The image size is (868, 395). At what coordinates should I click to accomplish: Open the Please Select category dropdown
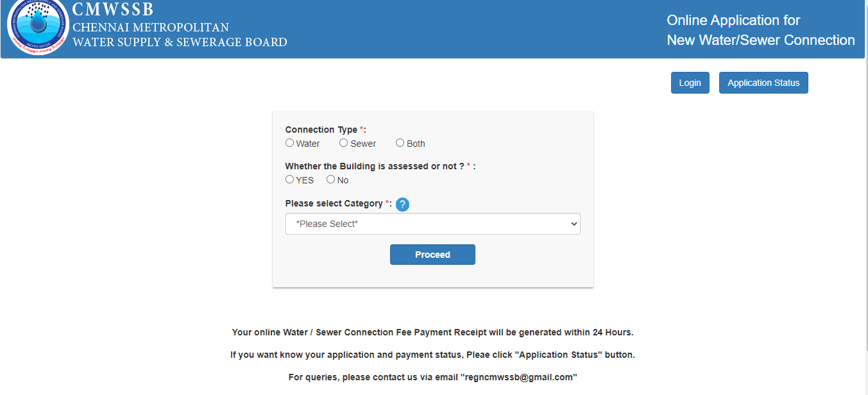click(433, 224)
